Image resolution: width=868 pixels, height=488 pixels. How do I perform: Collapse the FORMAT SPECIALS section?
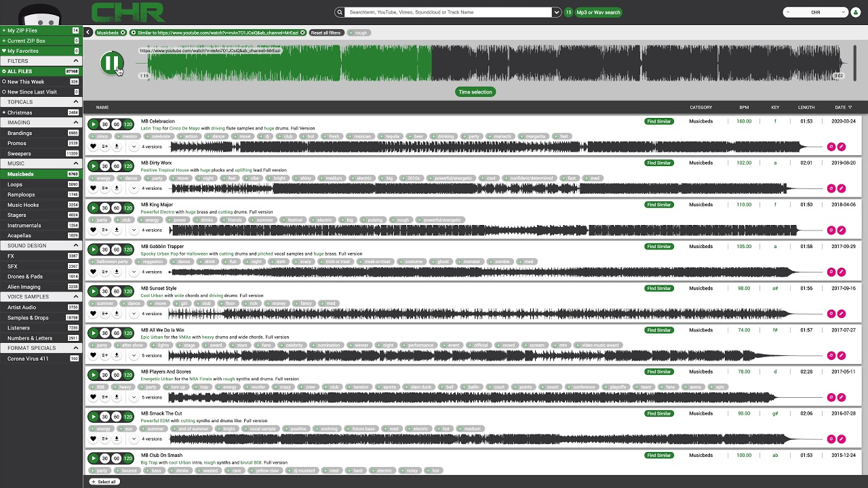[75, 348]
